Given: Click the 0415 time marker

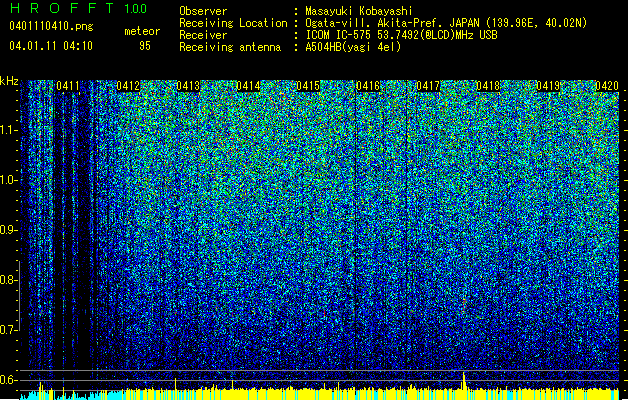Looking at the screenshot, I should (x=308, y=86).
